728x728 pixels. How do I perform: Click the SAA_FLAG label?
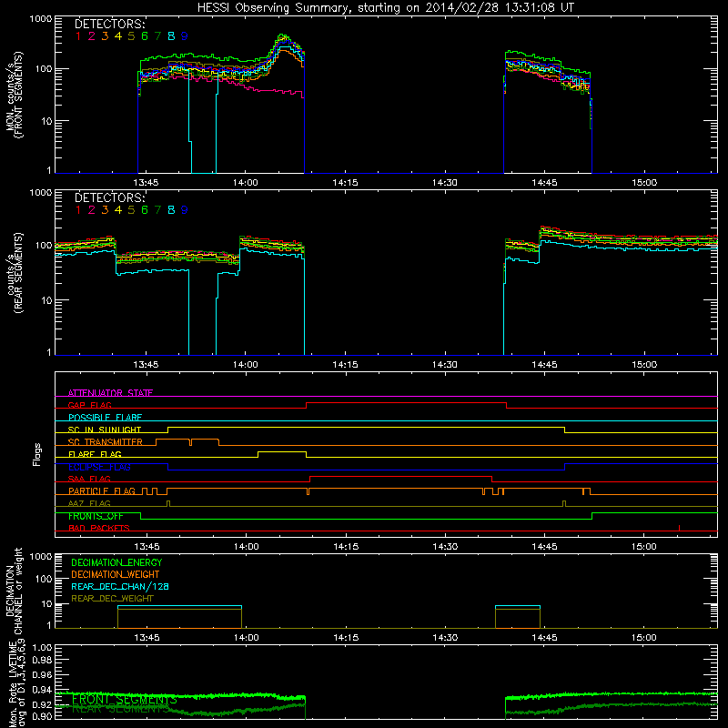click(x=89, y=479)
